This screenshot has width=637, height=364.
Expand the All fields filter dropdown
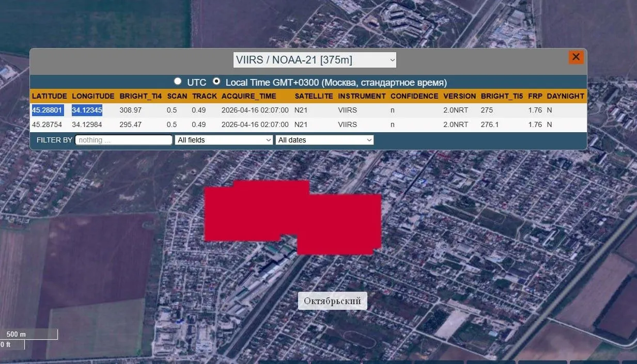point(224,140)
